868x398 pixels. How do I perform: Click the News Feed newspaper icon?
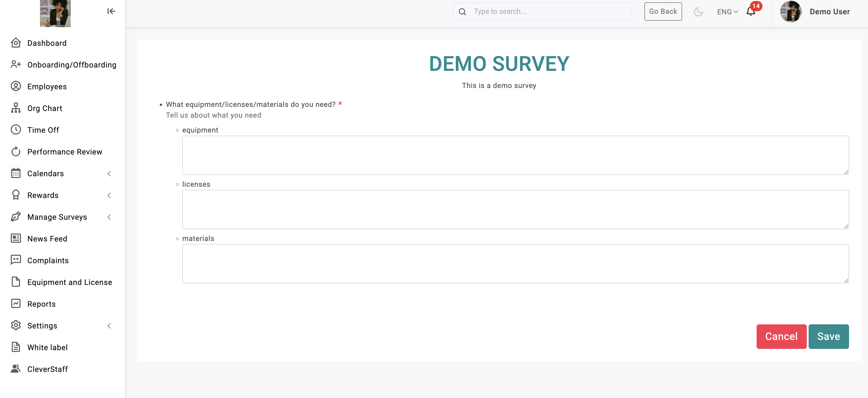click(x=16, y=238)
